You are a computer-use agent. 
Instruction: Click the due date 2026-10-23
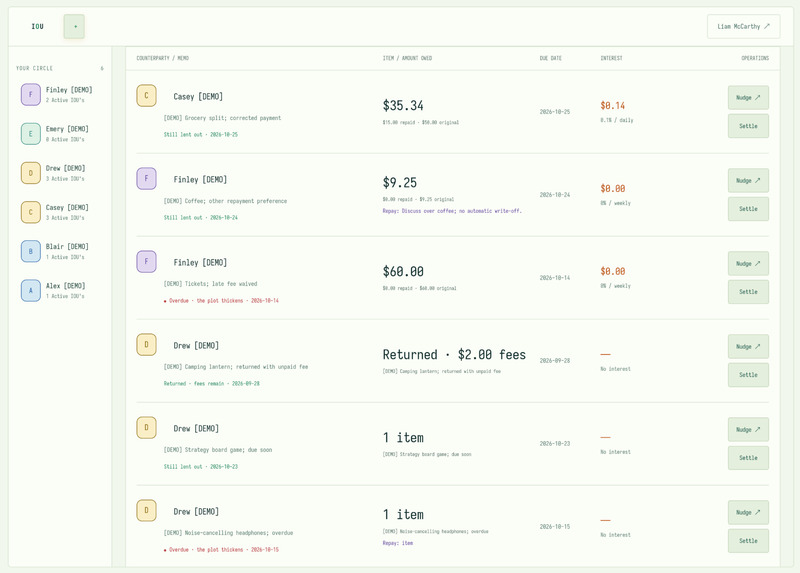555,444
